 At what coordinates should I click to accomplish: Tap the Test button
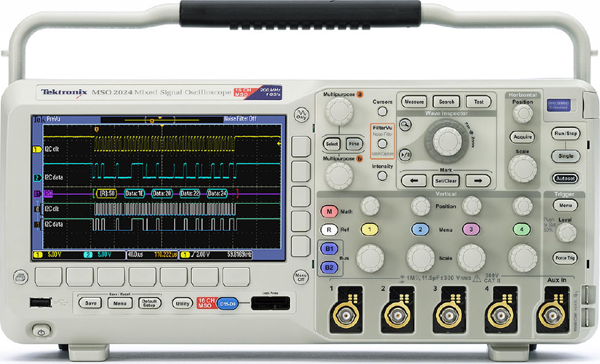[x=478, y=102]
